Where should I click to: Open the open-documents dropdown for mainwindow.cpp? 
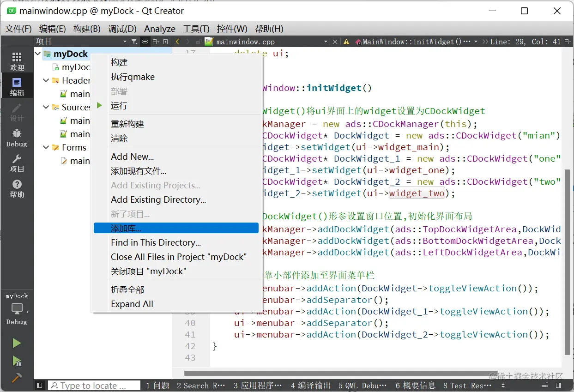pyautogui.click(x=272, y=42)
